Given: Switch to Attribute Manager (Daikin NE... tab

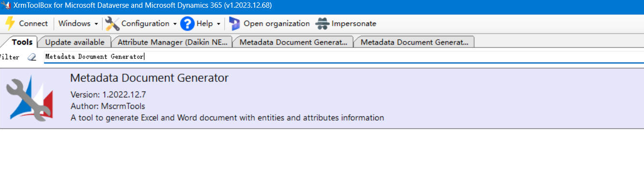Looking at the screenshot, I should coord(172,42).
